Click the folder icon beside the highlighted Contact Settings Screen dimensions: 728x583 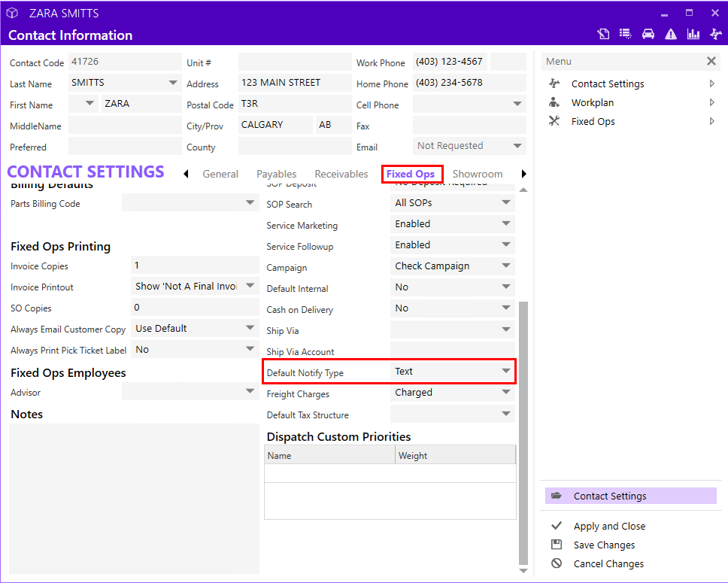(557, 496)
